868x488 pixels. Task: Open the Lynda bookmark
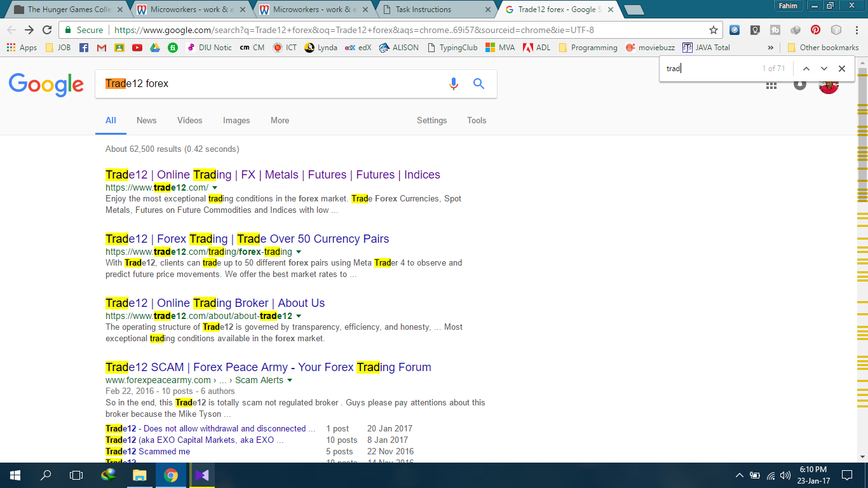pos(321,48)
